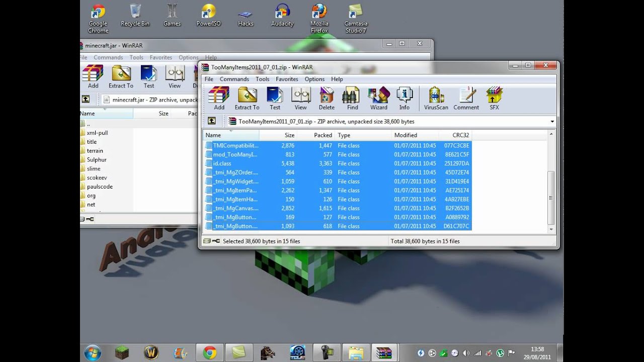Click Test icon in minecraft.jar window

pyautogui.click(x=149, y=76)
